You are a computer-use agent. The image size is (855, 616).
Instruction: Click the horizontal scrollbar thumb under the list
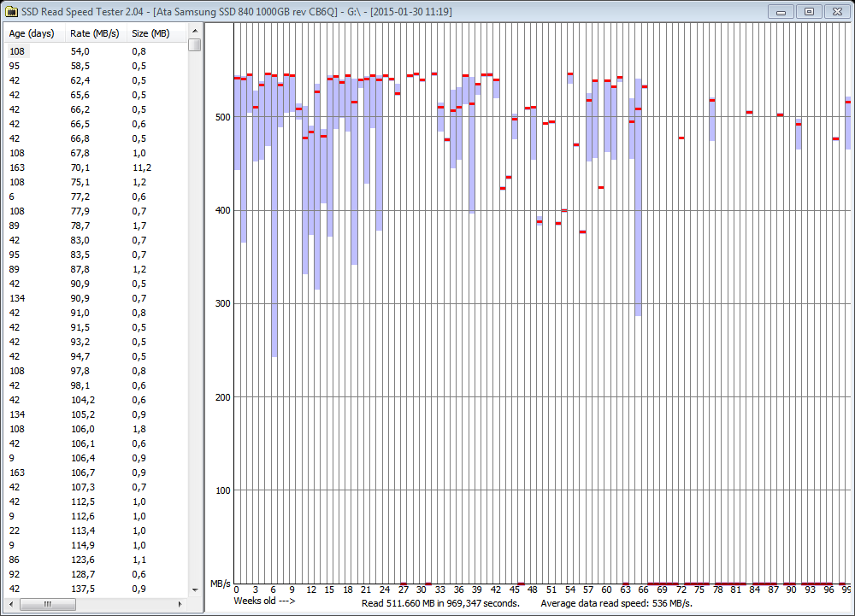[x=47, y=604]
